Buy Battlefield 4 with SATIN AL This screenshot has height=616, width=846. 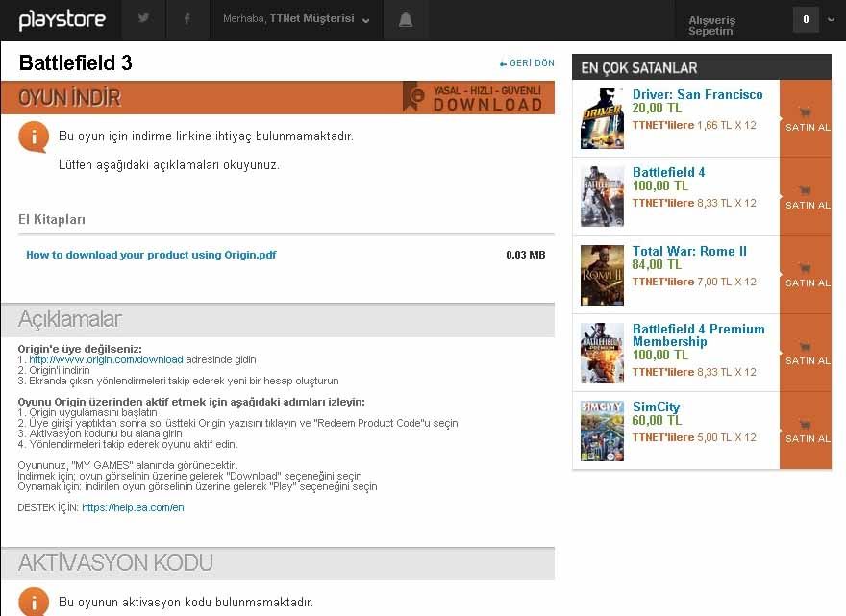click(x=806, y=196)
